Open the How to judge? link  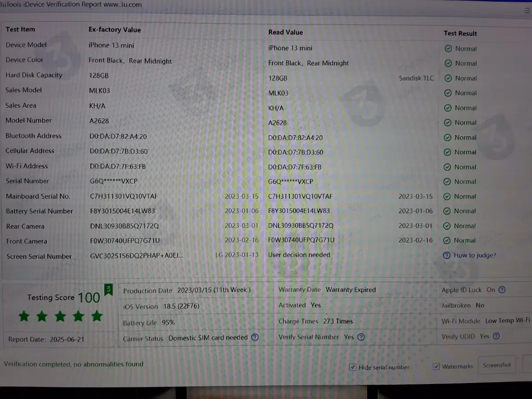click(475, 255)
